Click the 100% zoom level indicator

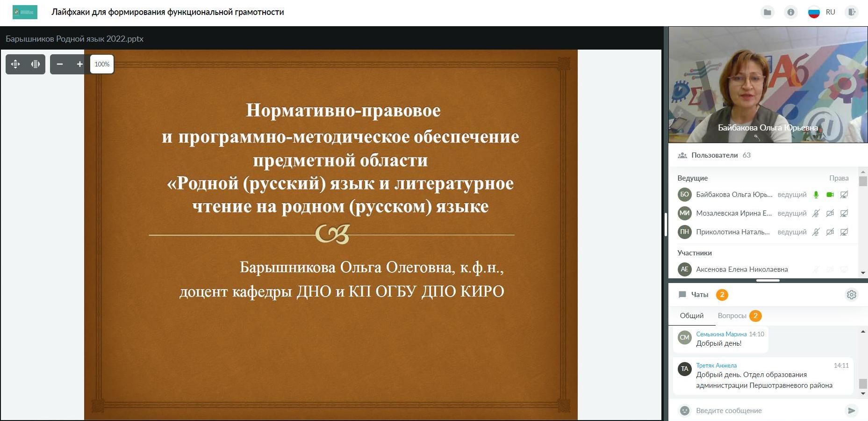click(102, 64)
